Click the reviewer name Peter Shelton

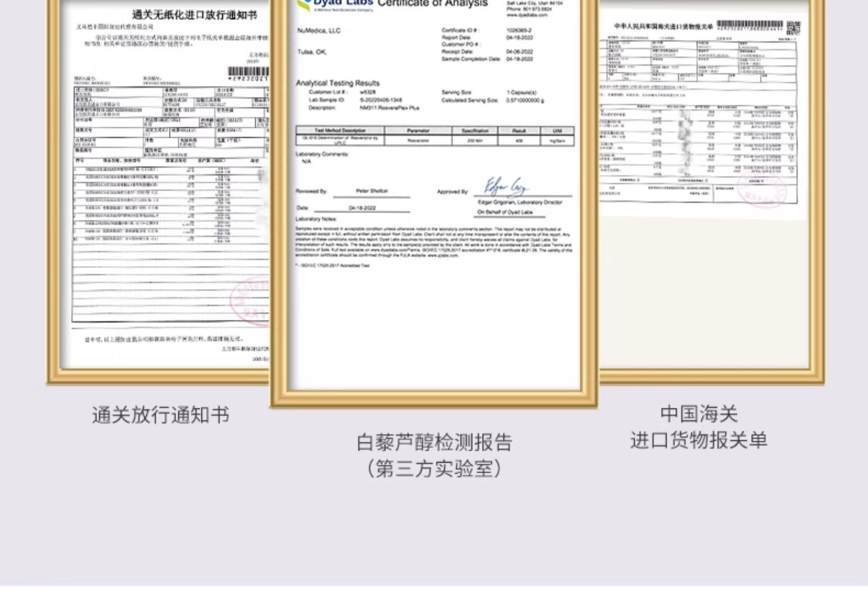pyautogui.click(x=372, y=191)
